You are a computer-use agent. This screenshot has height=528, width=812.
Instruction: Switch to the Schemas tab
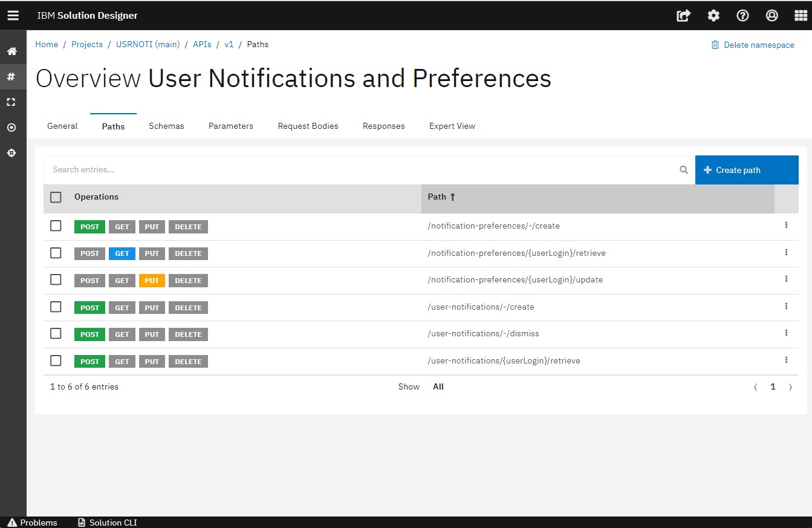(166, 126)
